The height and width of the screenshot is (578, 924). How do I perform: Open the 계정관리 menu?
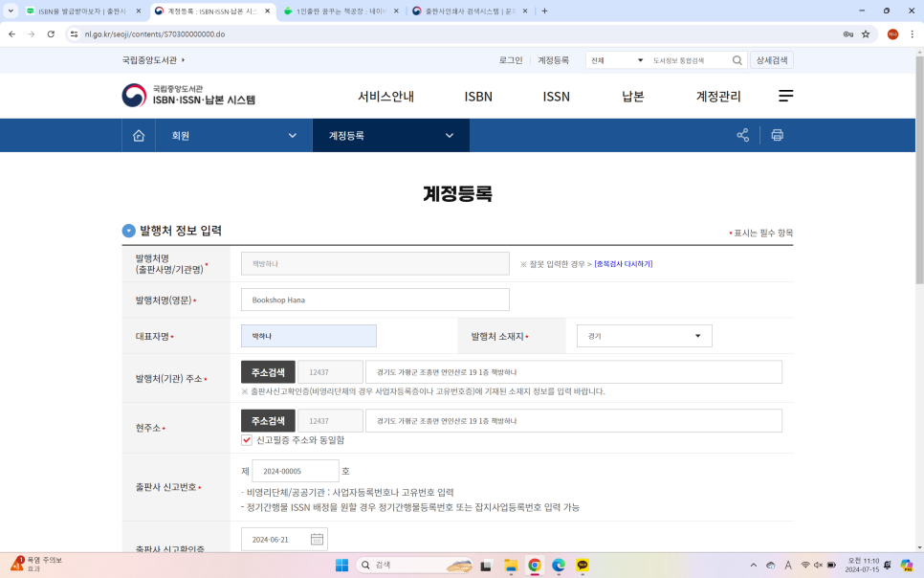coord(718,96)
